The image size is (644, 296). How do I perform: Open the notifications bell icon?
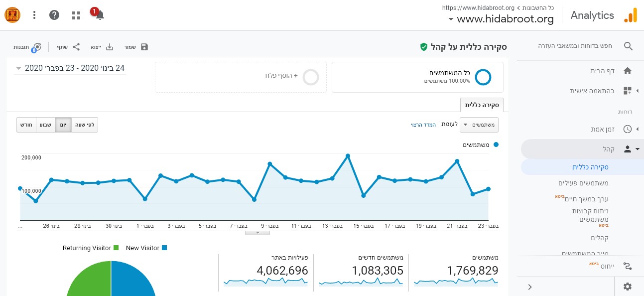coord(100,15)
